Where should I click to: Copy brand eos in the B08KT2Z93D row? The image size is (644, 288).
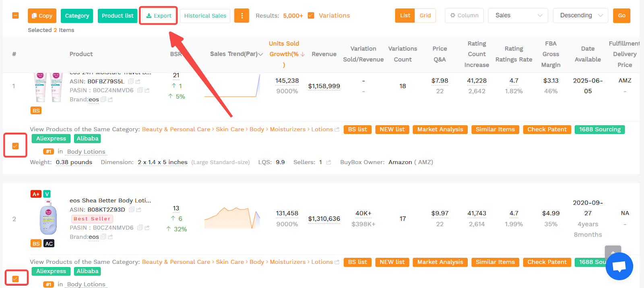[x=103, y=237]
